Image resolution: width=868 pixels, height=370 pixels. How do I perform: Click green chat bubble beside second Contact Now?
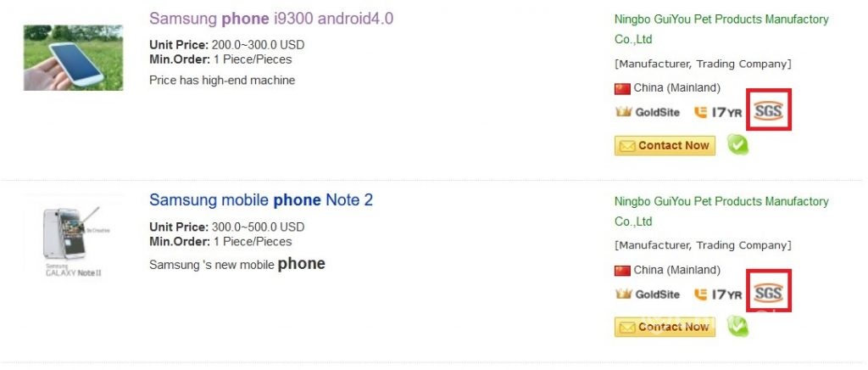(737, 326)
